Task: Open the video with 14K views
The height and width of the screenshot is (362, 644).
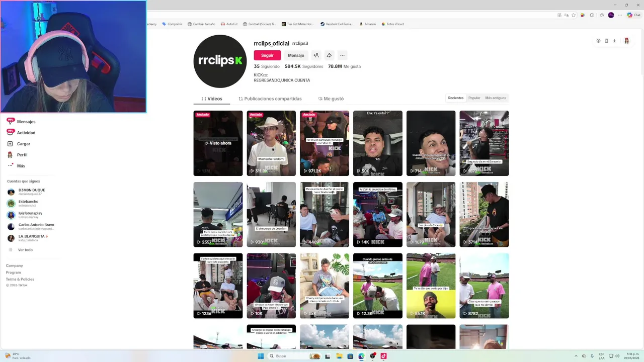Action: coord(378,215)
